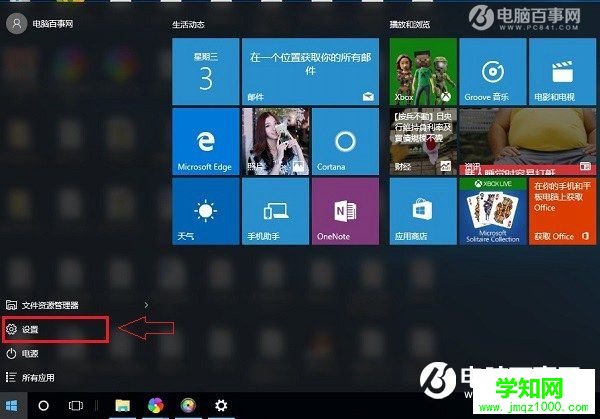The image size is (600, 419).
Task: Show 所有应用 all apps list
Action: pos(30,378)
